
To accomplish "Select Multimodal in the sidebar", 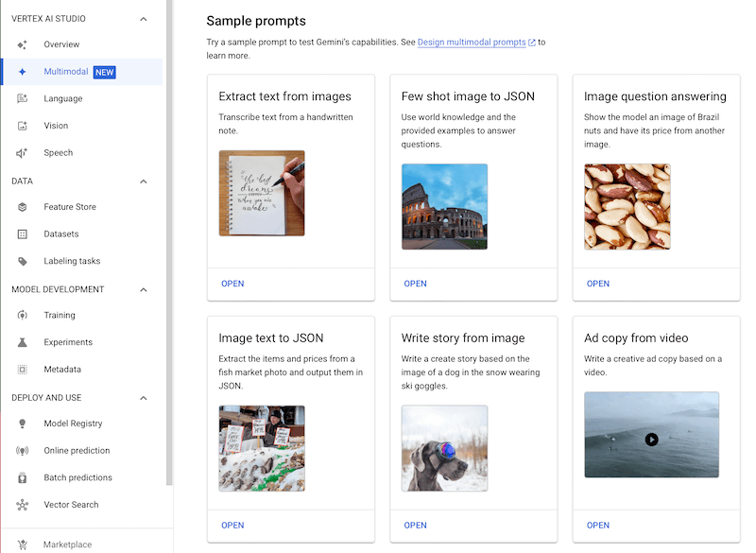I will point(66,72).
